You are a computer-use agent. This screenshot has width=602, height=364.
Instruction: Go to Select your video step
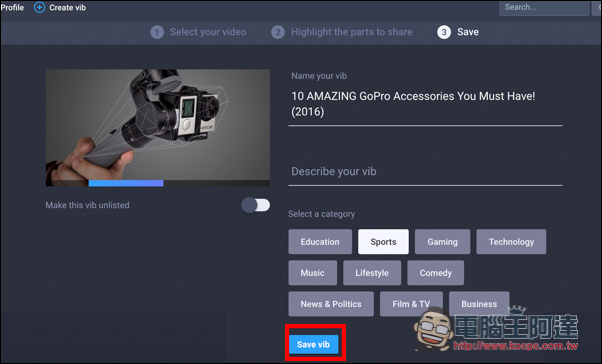(x=208, y=32)
